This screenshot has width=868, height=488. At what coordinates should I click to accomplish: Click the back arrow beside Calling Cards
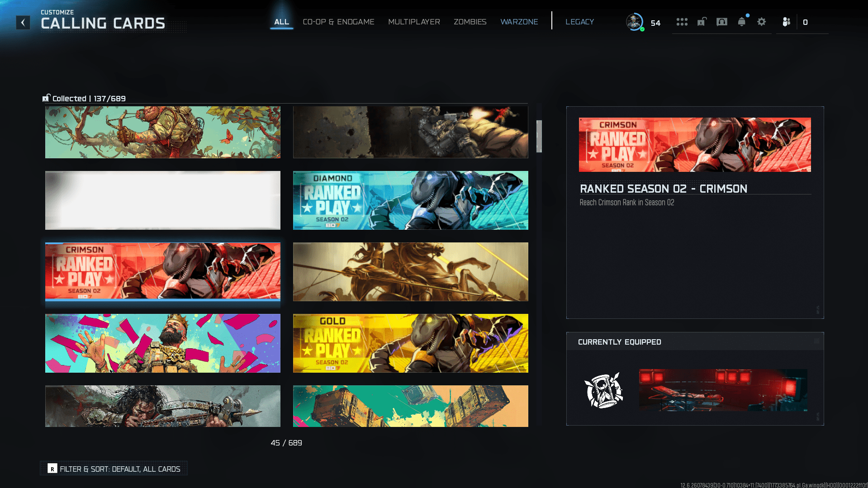[23, 23]
